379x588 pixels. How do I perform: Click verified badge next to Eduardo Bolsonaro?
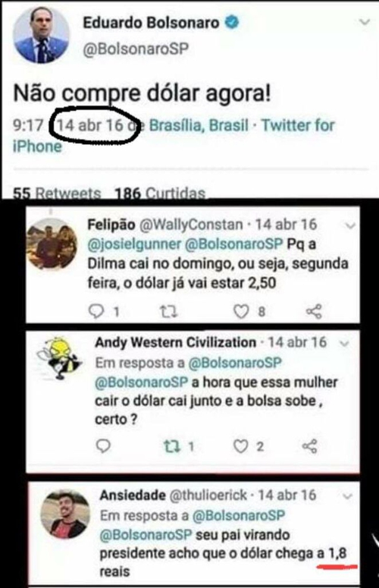pos(231,23)
